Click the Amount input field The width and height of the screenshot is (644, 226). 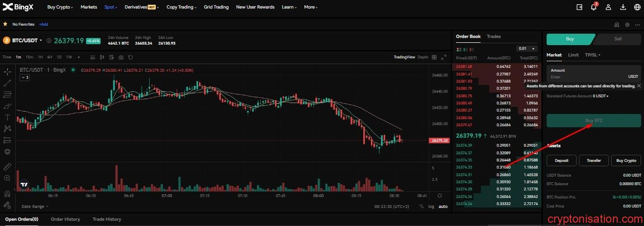(x=587, y=76)
